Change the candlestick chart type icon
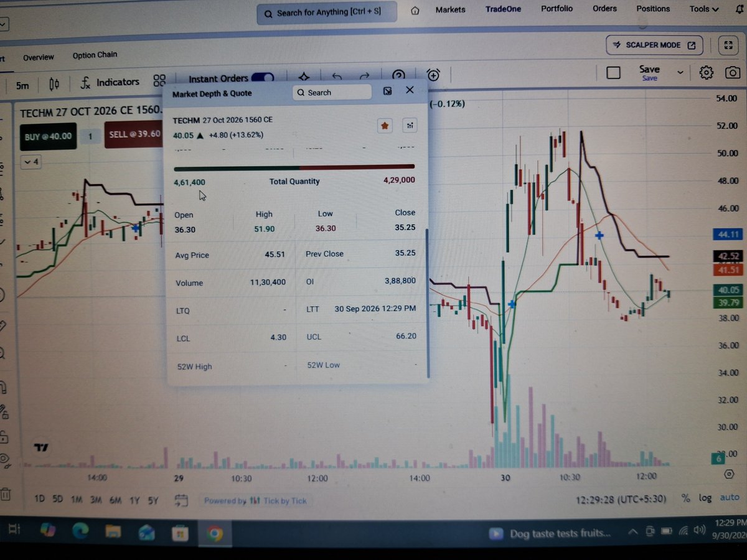The image size is (747, 560). (x=54, y=84)
